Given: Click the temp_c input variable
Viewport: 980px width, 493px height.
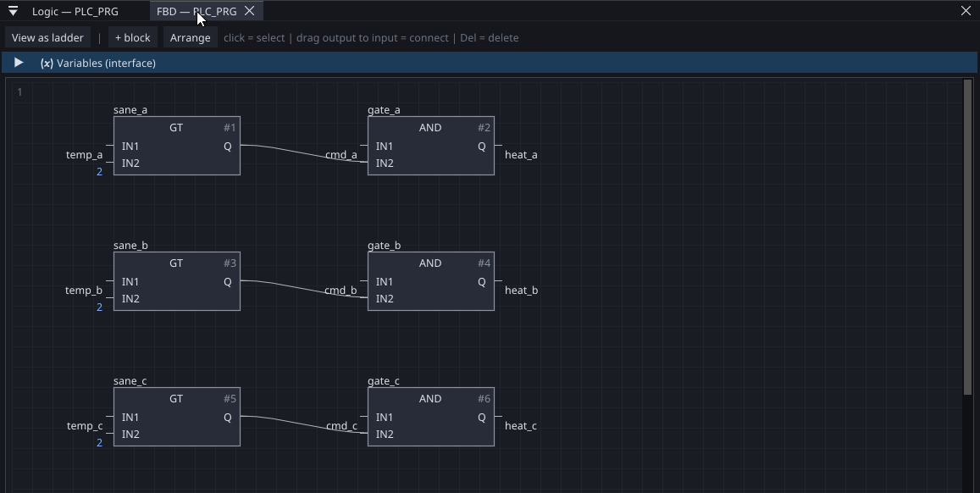Looking at the screenshot, I should 85,426.
